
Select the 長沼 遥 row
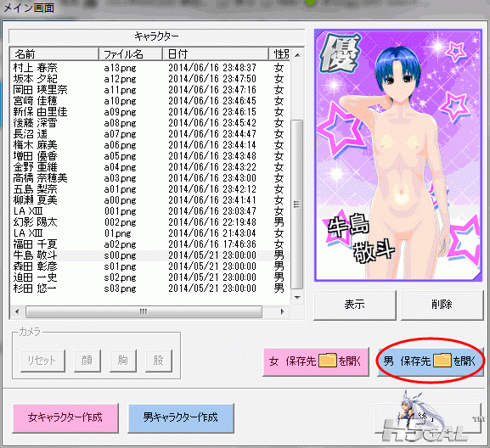150,134
